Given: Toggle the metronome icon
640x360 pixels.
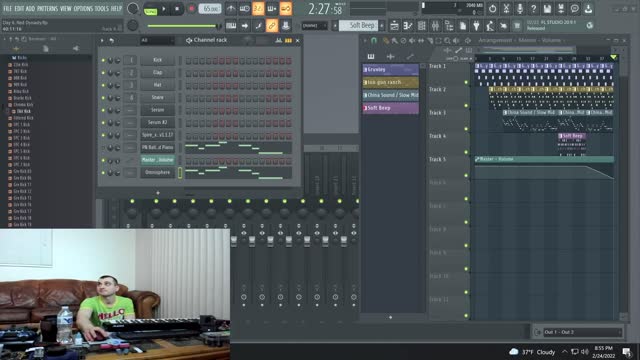Looking at the screenshot, I should click(x=231, y=9).
